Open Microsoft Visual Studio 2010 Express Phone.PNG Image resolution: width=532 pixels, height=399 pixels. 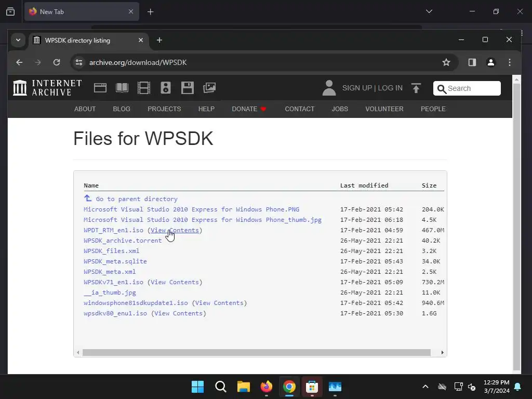pos(191,209)
